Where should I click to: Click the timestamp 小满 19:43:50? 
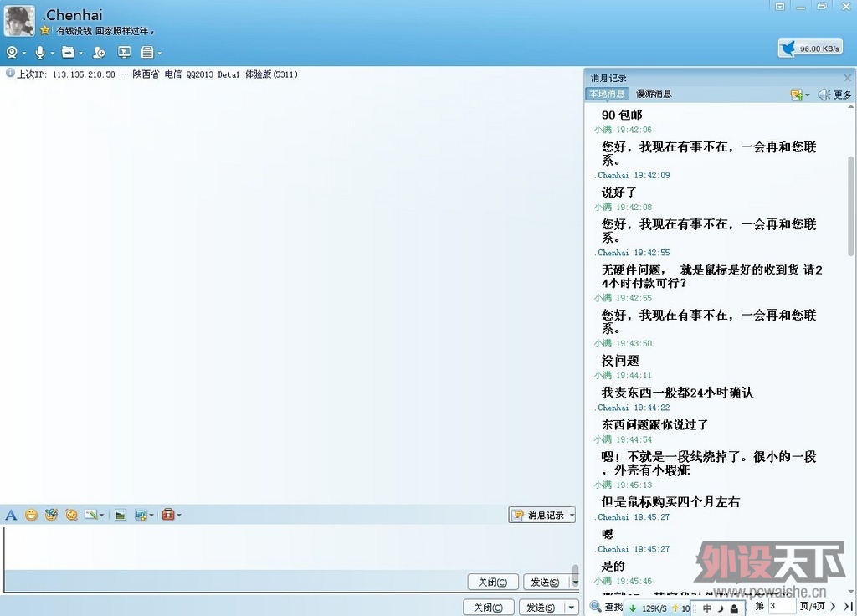(x=623, y=343)
